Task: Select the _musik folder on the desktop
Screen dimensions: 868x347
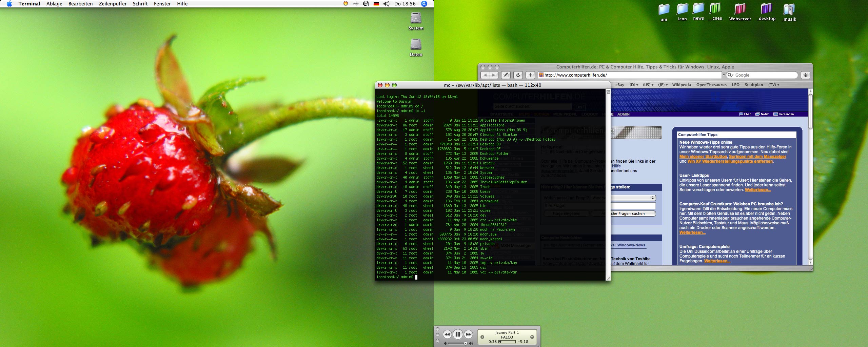Action: 789,12
